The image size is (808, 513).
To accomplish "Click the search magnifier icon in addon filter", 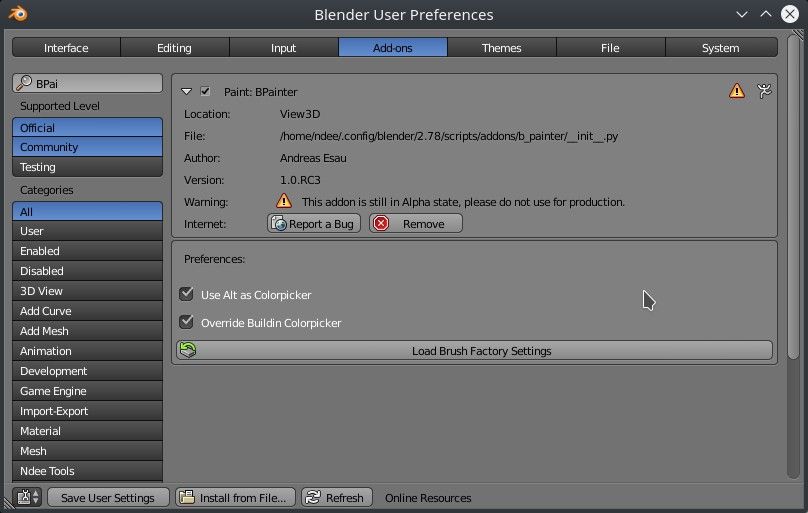I will (24, 83).
